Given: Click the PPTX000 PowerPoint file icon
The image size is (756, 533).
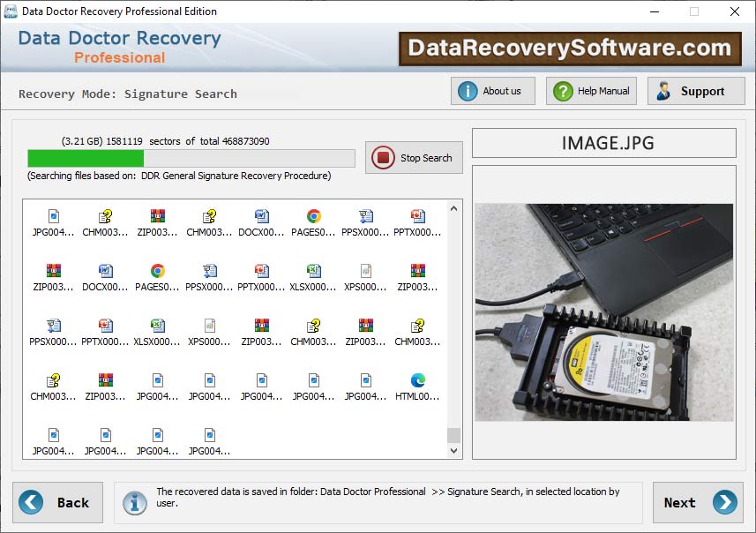Looking at the screenshot, I should 416,214.
